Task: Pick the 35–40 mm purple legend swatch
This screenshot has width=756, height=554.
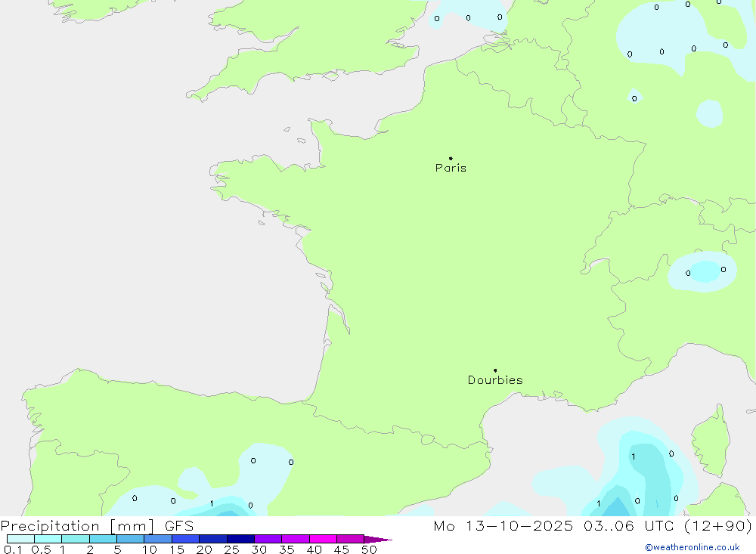Action: point(296,539)
